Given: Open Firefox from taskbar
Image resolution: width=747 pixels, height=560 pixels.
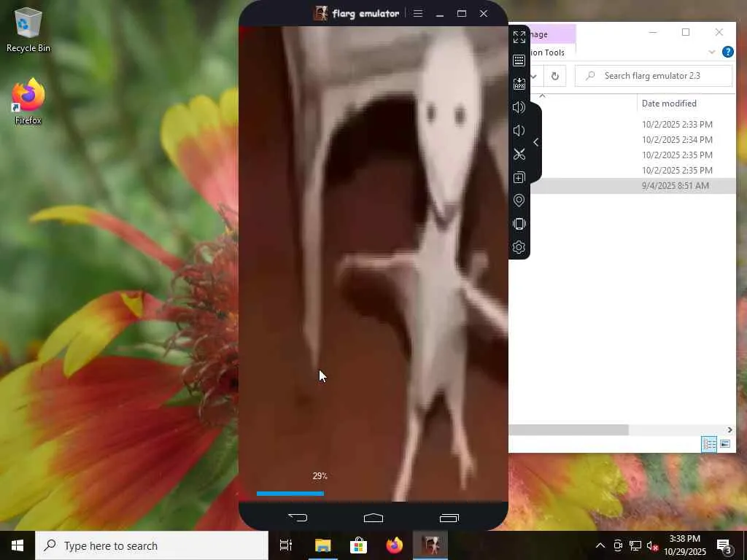Looking at the screenshot, I should tap(394, 545).
